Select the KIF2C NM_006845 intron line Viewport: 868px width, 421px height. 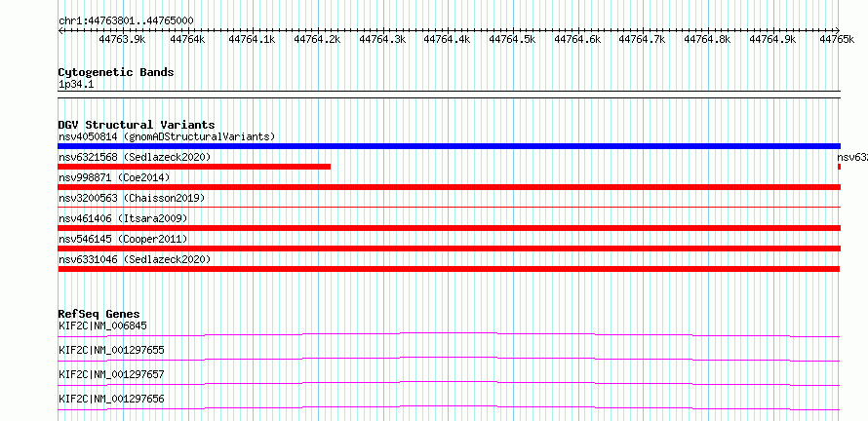point(449,334)
